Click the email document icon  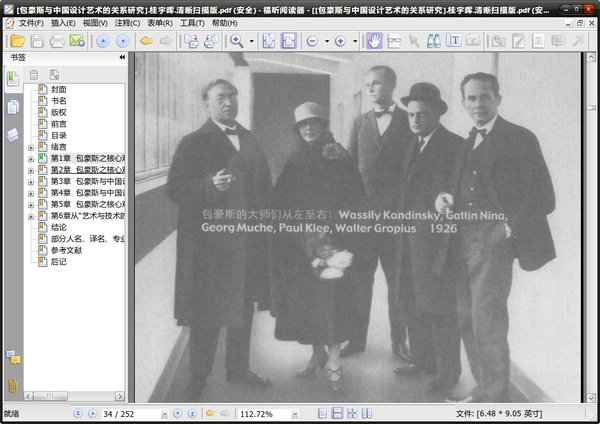77,41
